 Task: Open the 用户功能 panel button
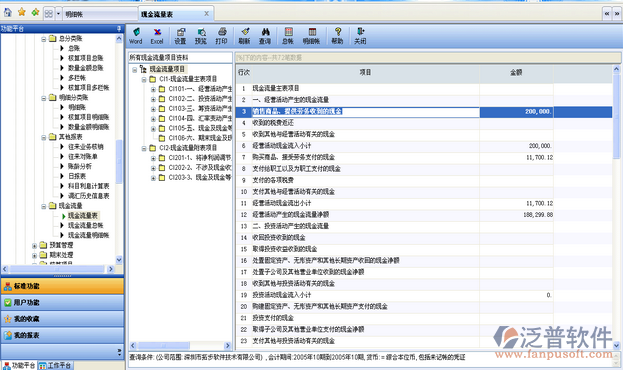[x=62, y=302]
